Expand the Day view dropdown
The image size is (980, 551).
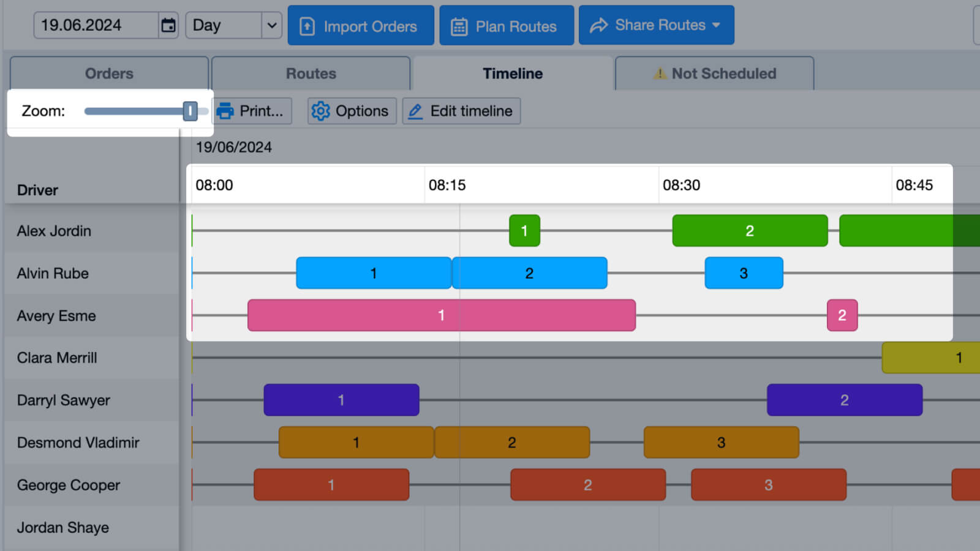click(271, 25)
